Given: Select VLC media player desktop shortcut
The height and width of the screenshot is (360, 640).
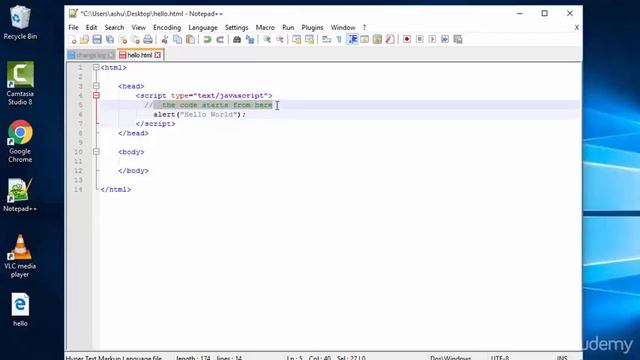Looking at the screenshot, I should pyautogui.click(x=20, y=256).
